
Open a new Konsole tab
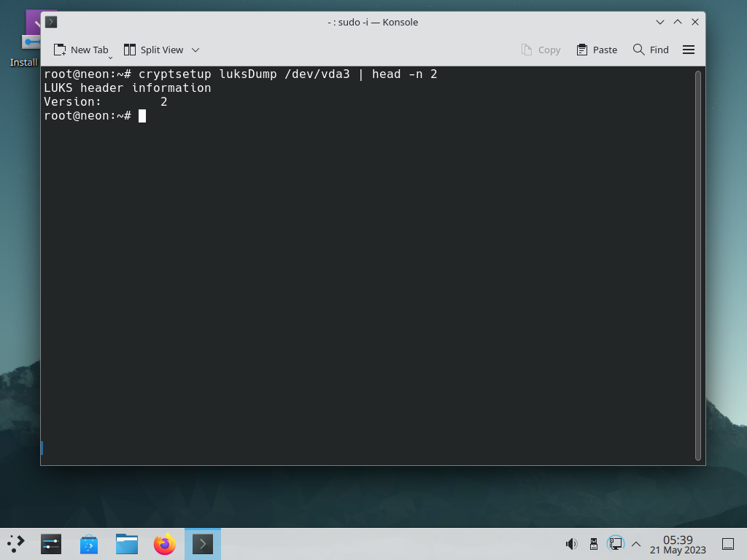click(x=81, y=50)
